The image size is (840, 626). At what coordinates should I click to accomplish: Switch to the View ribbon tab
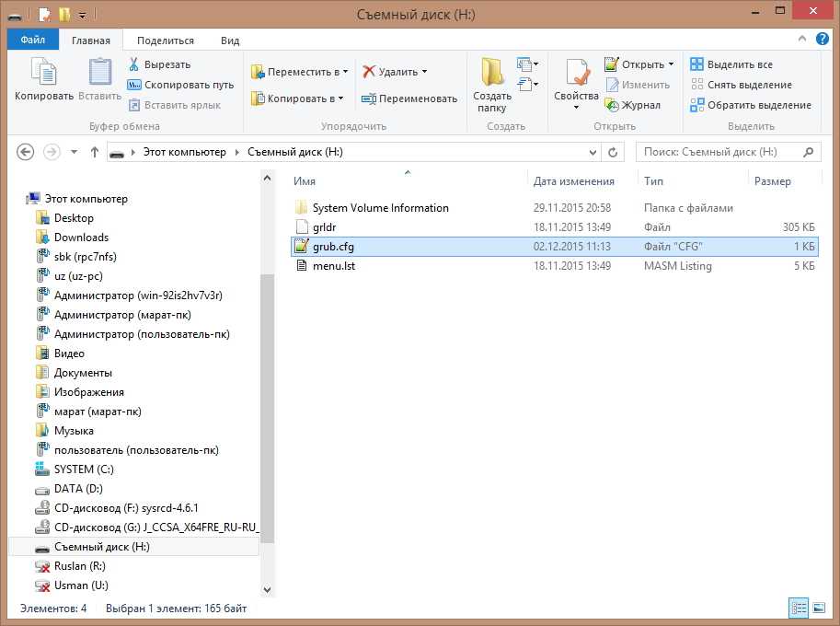pyautogui.click(x=230, y=41)
